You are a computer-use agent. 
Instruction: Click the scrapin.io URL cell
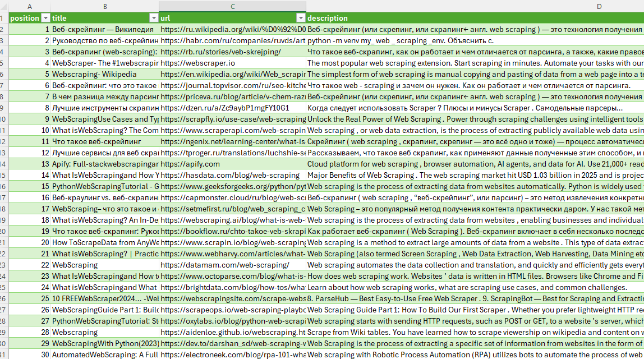coord(232,243)
